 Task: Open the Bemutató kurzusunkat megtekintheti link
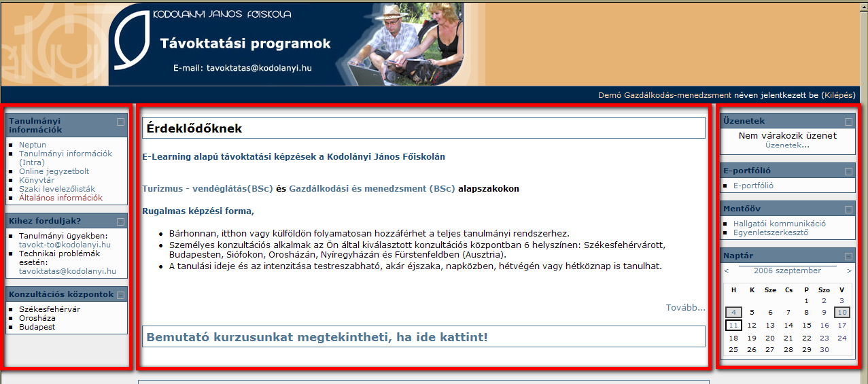[317, 337]
